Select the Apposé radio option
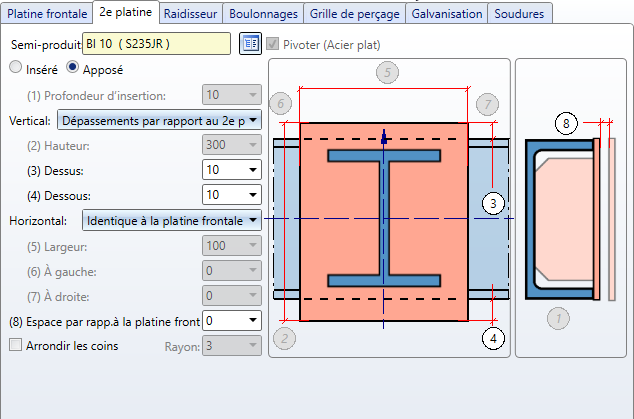The image size is (634, 419). (x=72, y=68)
